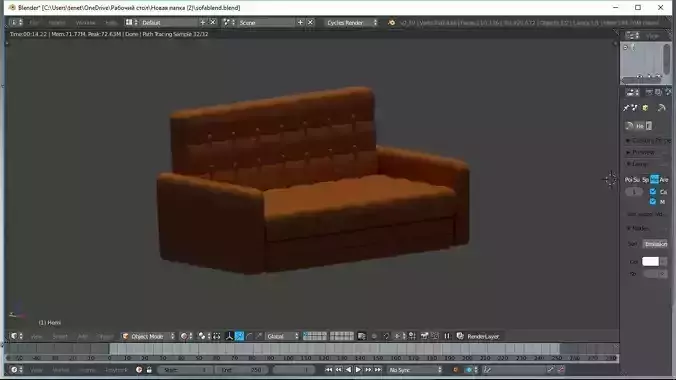Image resolution: width=676 pixels, height=380 pixels.
Task: Click the Default screen layout name field
Action: [169, 22]
